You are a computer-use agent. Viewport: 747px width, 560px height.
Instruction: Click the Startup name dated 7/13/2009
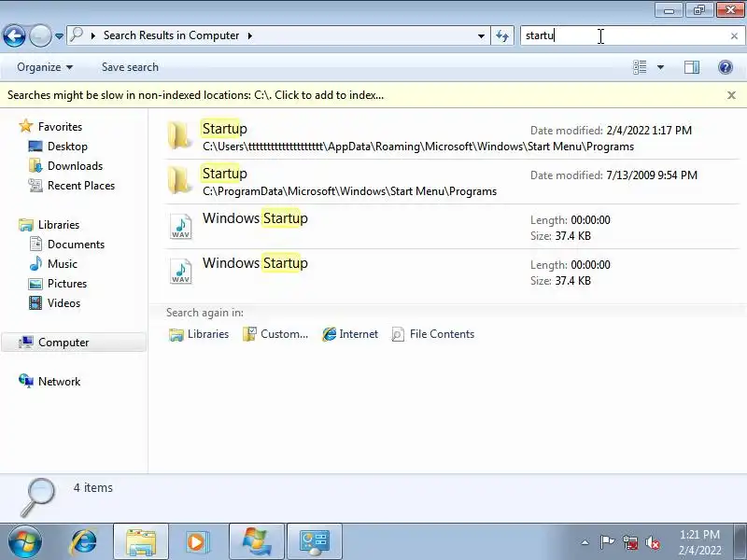pos(225,174)
